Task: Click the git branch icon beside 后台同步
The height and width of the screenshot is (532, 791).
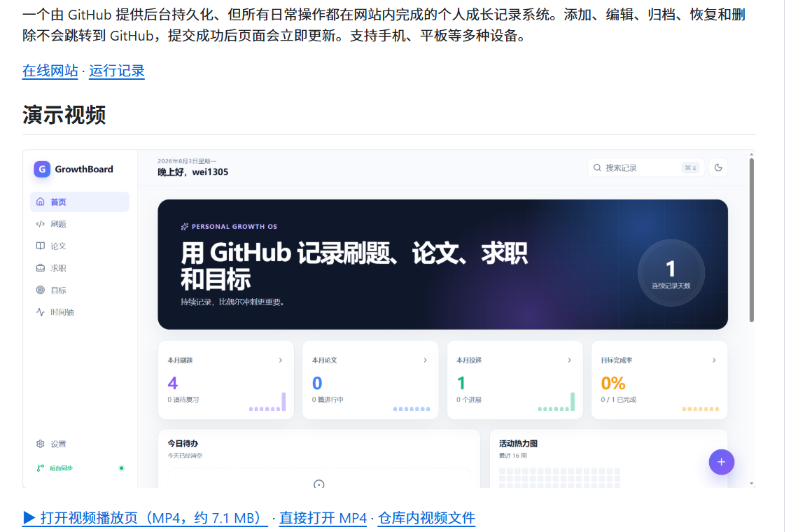Action: click(x=41, y=468)
